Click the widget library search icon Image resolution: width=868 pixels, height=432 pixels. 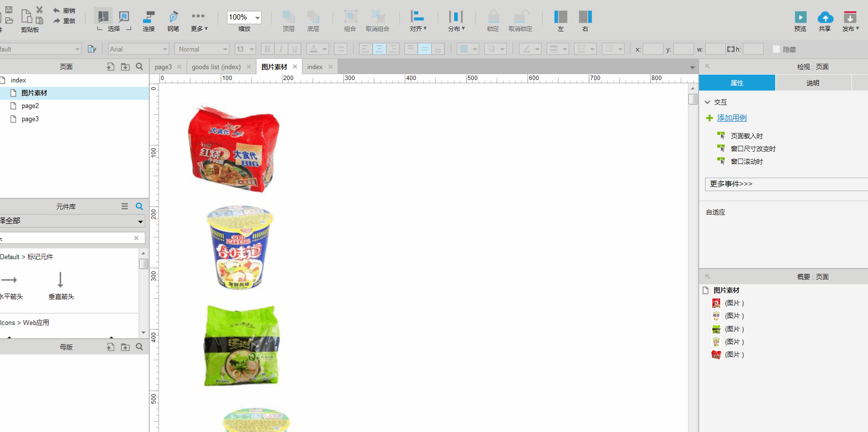tap(139, 207)
